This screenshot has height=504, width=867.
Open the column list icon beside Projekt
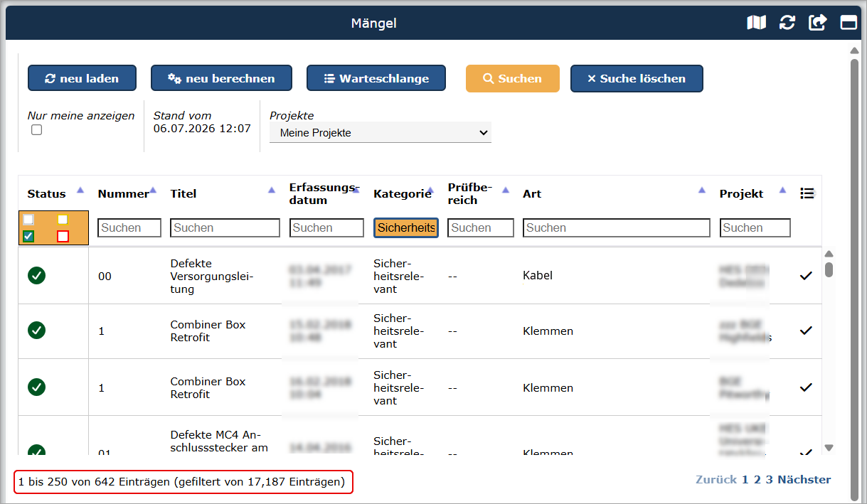(x=807, y=193)
